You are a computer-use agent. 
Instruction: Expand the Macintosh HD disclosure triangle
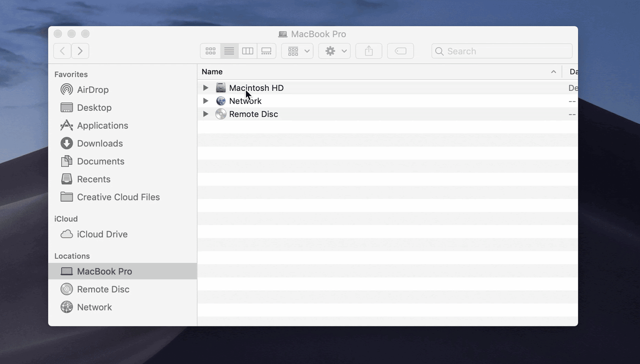[206, 88]
